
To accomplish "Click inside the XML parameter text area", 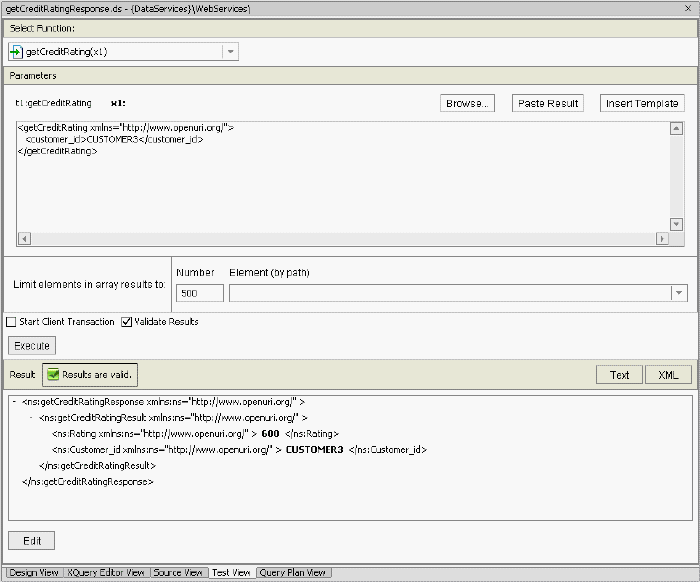I will [x=343, y=177].
